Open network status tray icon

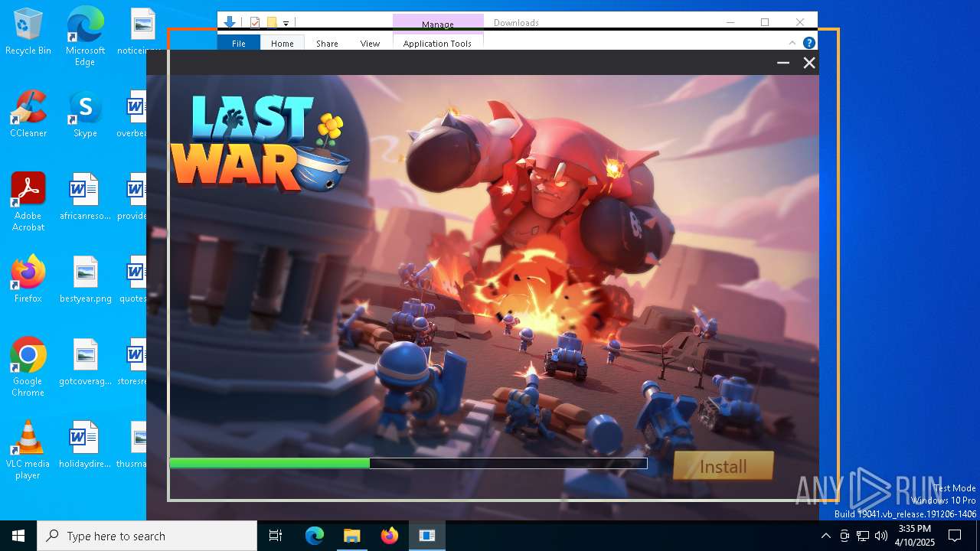click(863, 536)
